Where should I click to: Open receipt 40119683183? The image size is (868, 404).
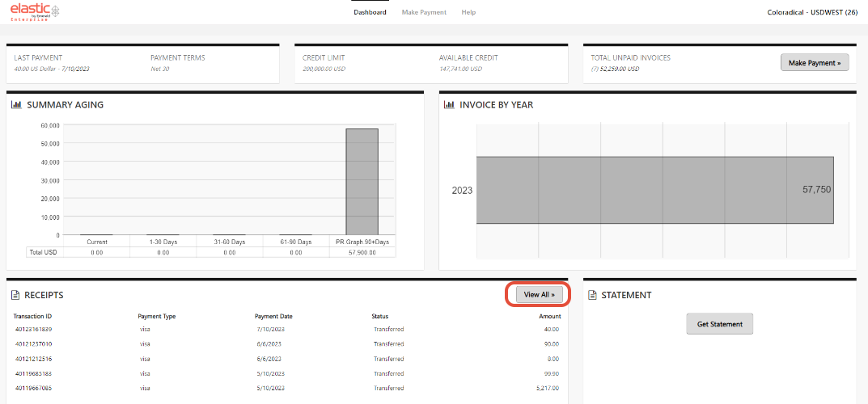click(x=33, y=373)
